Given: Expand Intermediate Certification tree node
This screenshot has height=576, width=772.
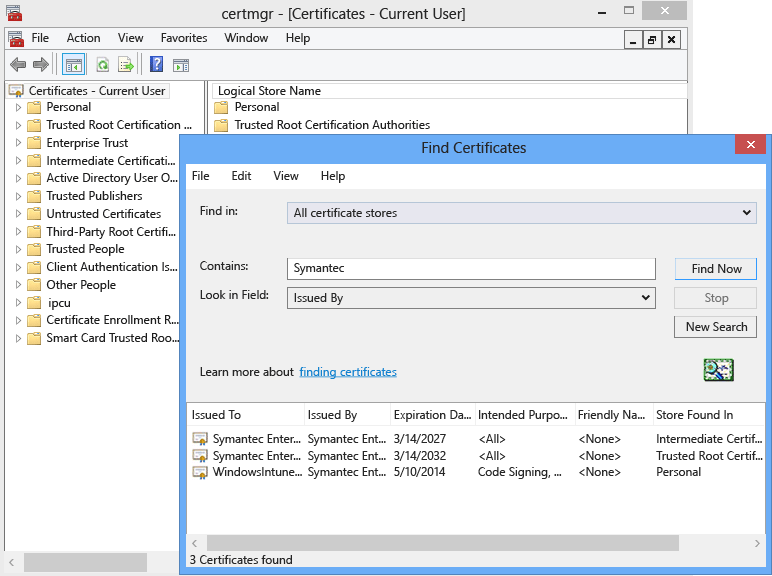Looking at the screenshot, I should tap(18, 160).
